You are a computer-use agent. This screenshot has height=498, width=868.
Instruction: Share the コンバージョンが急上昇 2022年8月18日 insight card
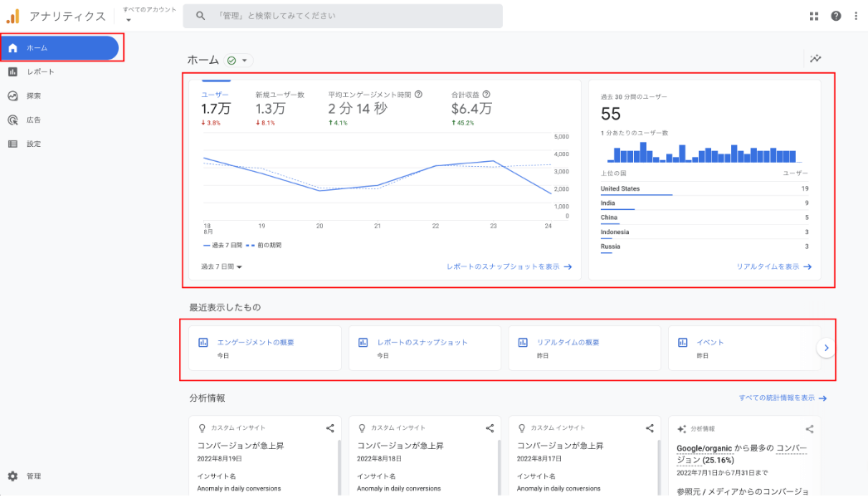pos(490,428)
